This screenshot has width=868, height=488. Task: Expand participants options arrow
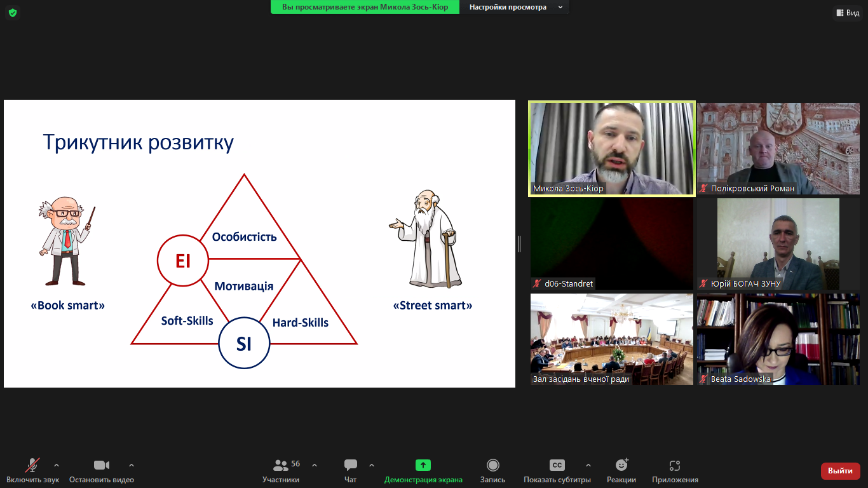(315, 464)
